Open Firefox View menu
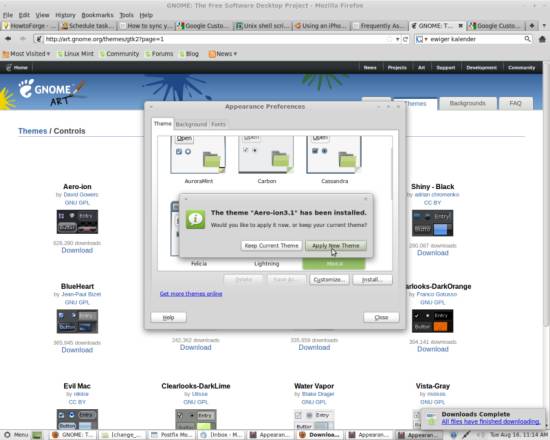The height and width of the screenshot is (440, 550). (x=42, y=15)
